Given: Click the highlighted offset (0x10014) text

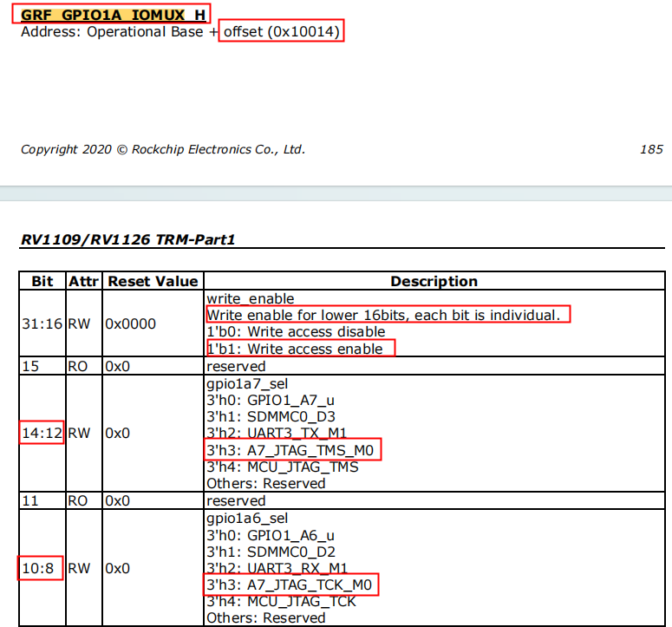Looking at the screenshot, I should click(283, 32).
